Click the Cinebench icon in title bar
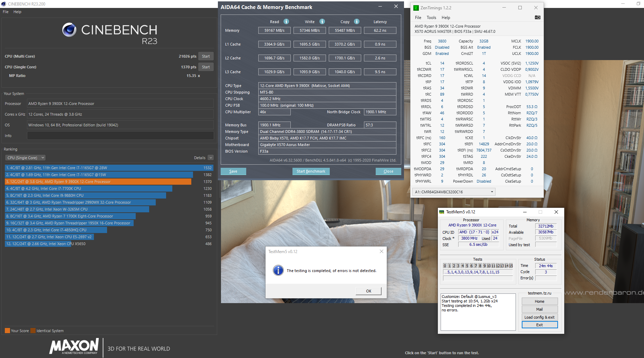Viewport: 644px width, 358px height. pos(3,4)
